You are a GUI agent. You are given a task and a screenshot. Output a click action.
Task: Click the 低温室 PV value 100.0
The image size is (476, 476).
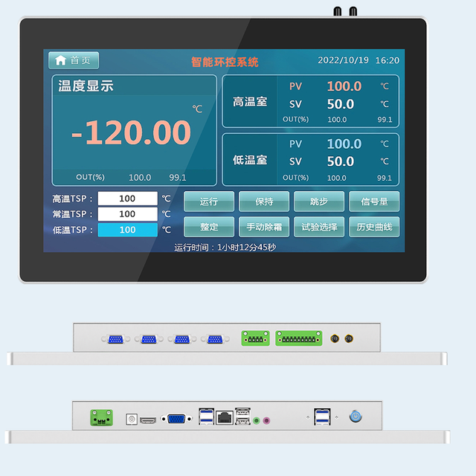(344, 144)
